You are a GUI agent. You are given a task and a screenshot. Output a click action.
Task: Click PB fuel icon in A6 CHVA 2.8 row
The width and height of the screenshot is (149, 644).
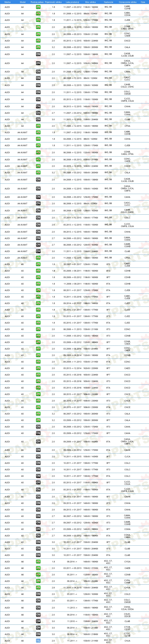pyautogui.click(x=38, y=588)
